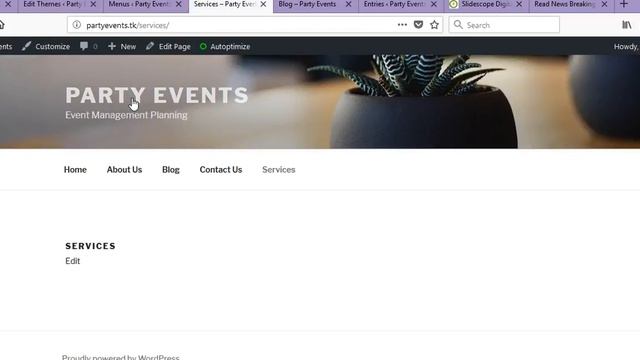Click the Howdy user account menu
Screen dimensions: 640x360
[x=627, y=47]
